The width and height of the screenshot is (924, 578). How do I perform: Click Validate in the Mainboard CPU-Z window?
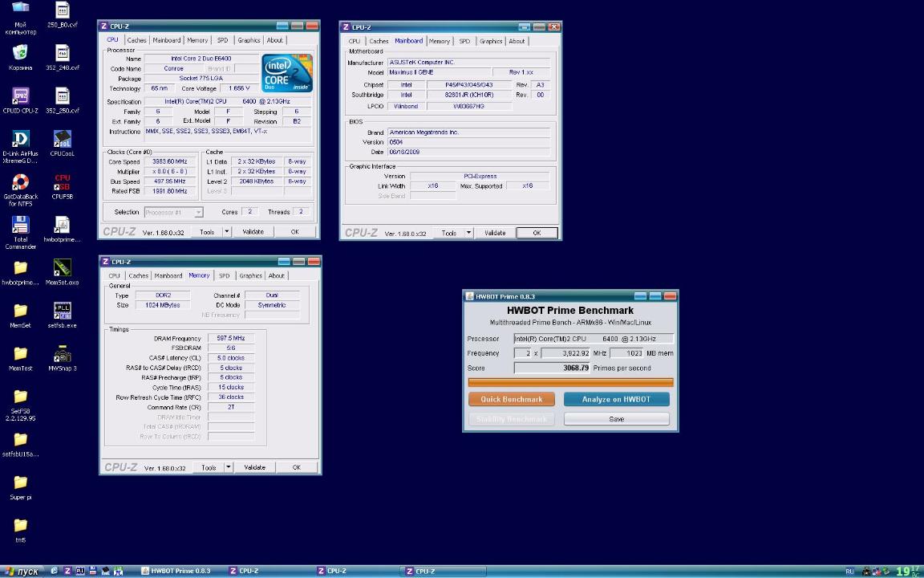[x=495, y=232]
